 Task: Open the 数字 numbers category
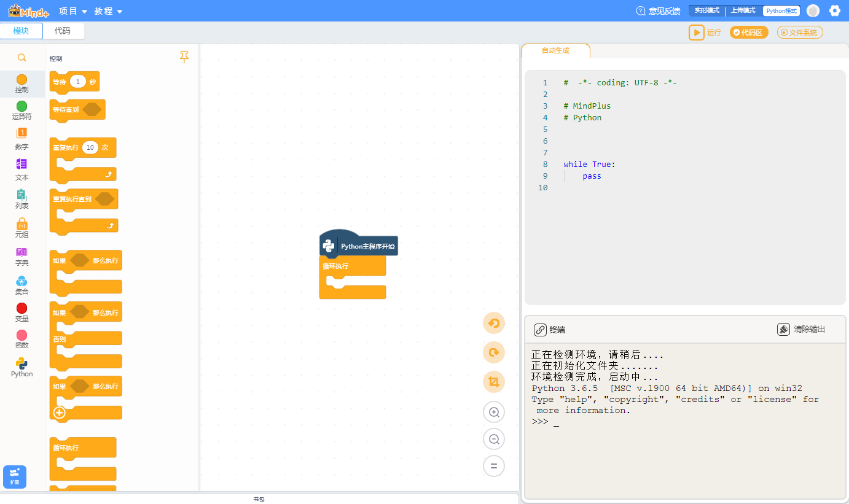(22, 139)
